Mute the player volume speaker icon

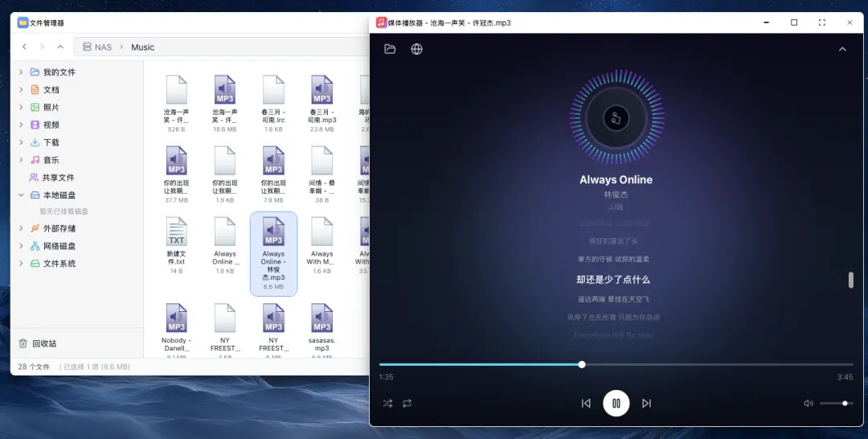808,403
